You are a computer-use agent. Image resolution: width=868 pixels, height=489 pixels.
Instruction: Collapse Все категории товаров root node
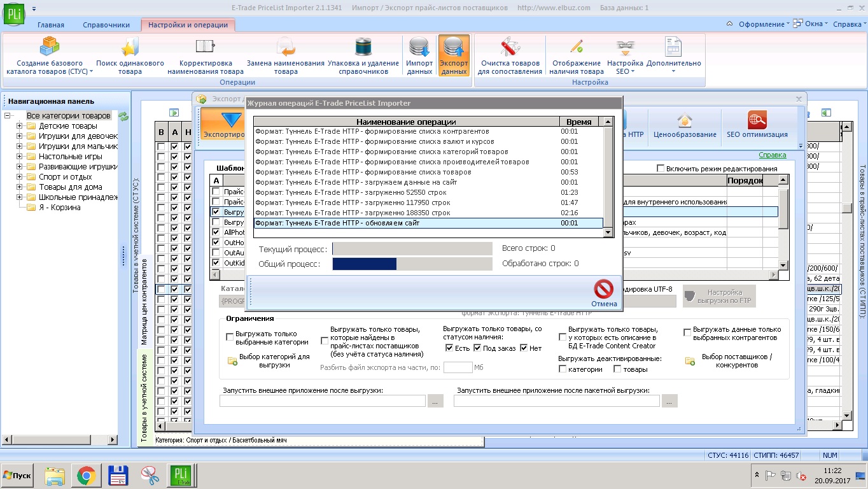pyautogui.click(x=8, y=116)
